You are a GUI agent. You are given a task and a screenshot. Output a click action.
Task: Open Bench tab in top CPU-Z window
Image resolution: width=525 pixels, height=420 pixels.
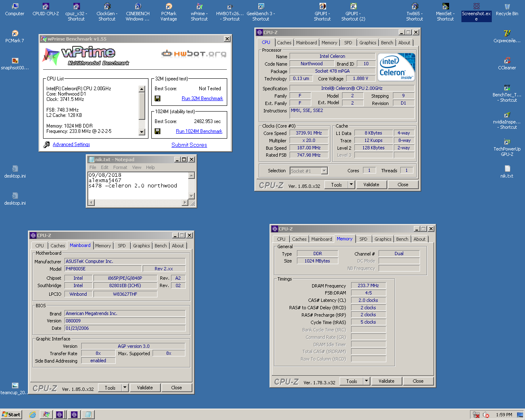[x=387, y=43]
